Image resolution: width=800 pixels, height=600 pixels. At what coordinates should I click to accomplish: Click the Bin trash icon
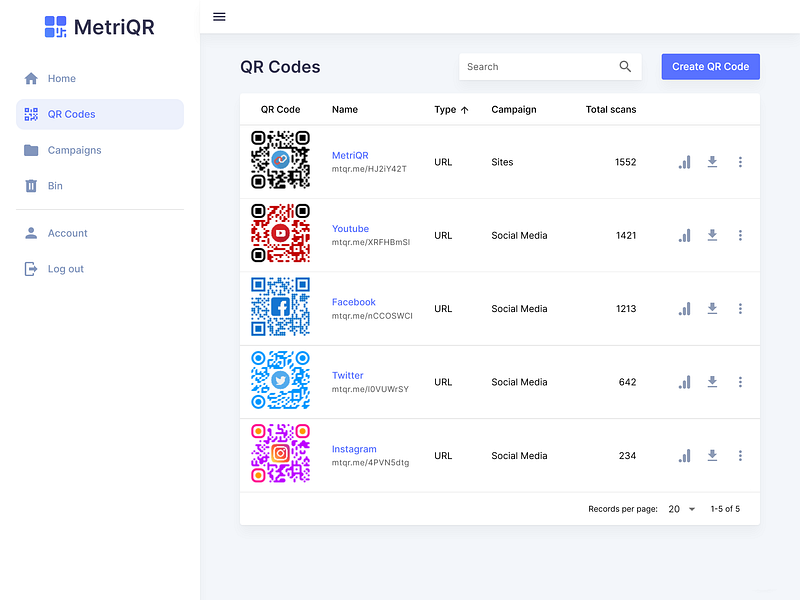coord(31,186)
